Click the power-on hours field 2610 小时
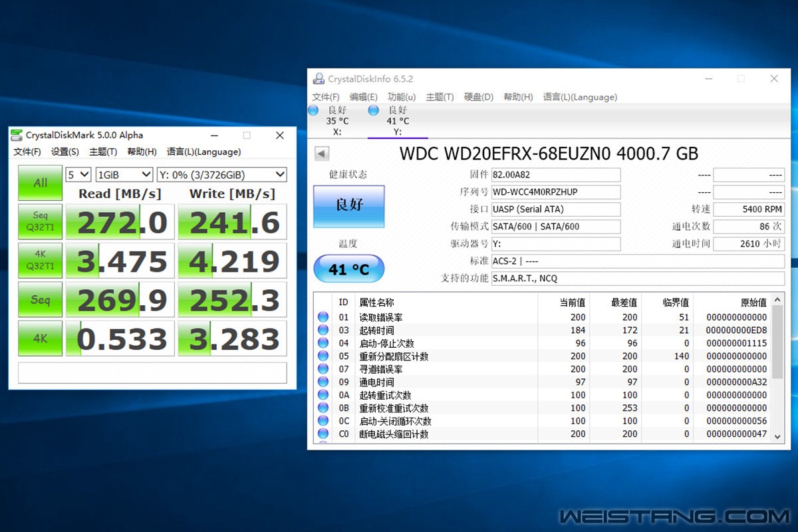The width and height of the screenshot is (798, 532). pos(749,244)
